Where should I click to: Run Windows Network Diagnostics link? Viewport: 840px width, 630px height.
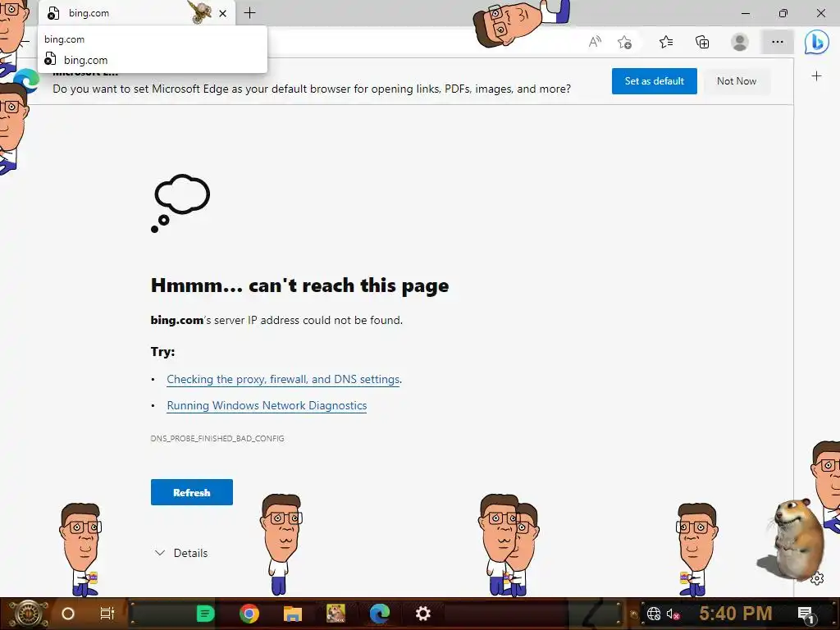[267, 405]
